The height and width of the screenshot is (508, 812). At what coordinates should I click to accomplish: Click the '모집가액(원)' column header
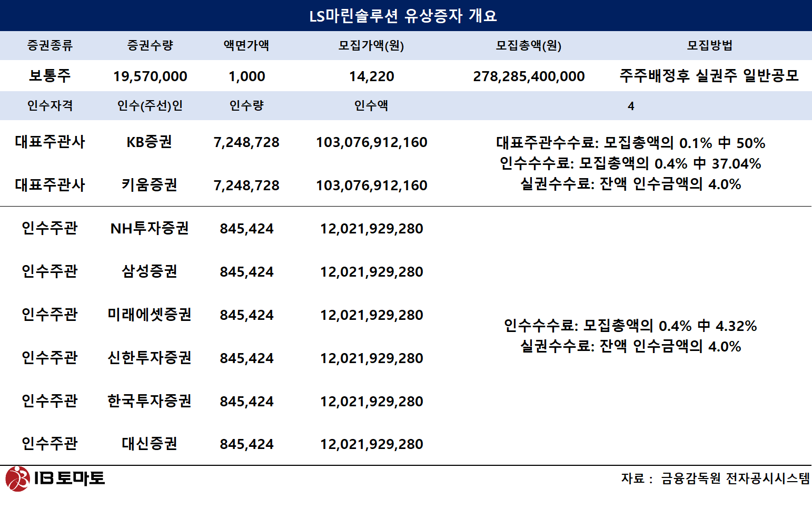pos(371,46)
